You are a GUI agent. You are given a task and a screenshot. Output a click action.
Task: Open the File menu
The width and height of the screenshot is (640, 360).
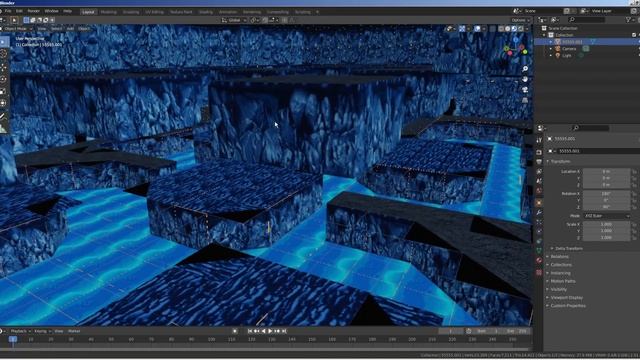coord(8,11)
